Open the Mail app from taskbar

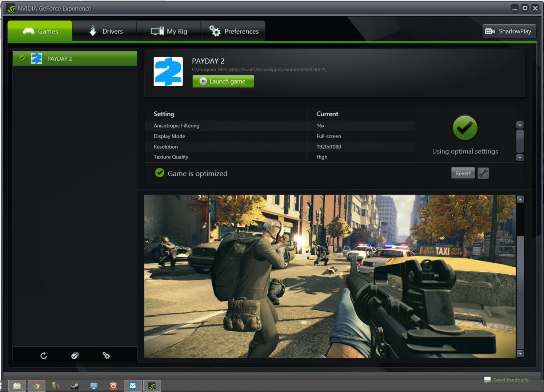(x=133, y=386)
